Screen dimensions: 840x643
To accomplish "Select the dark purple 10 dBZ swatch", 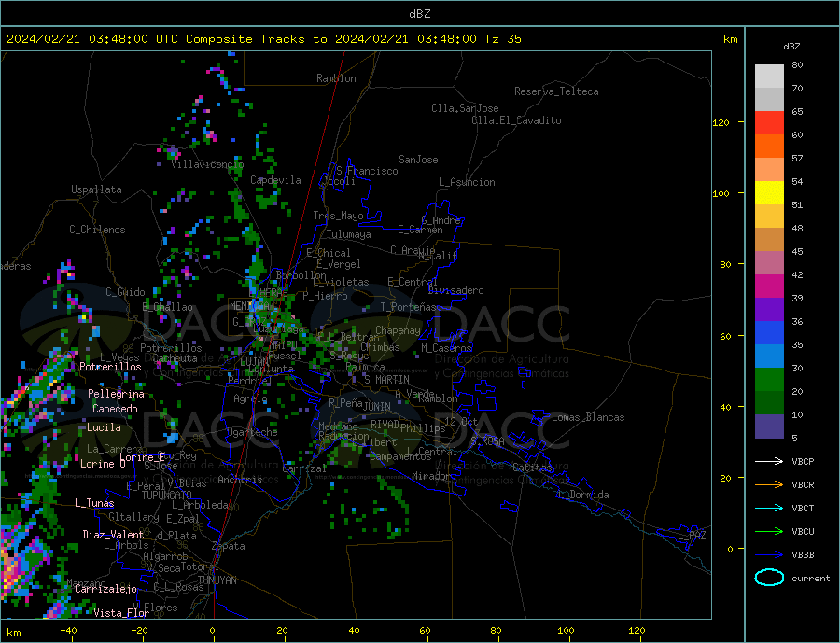I will [769, 426].
